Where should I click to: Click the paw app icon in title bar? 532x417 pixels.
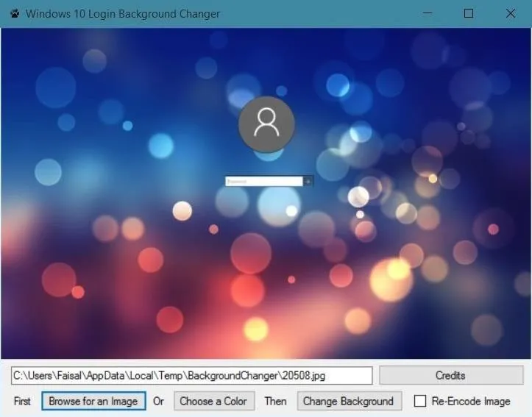point(15,13)
